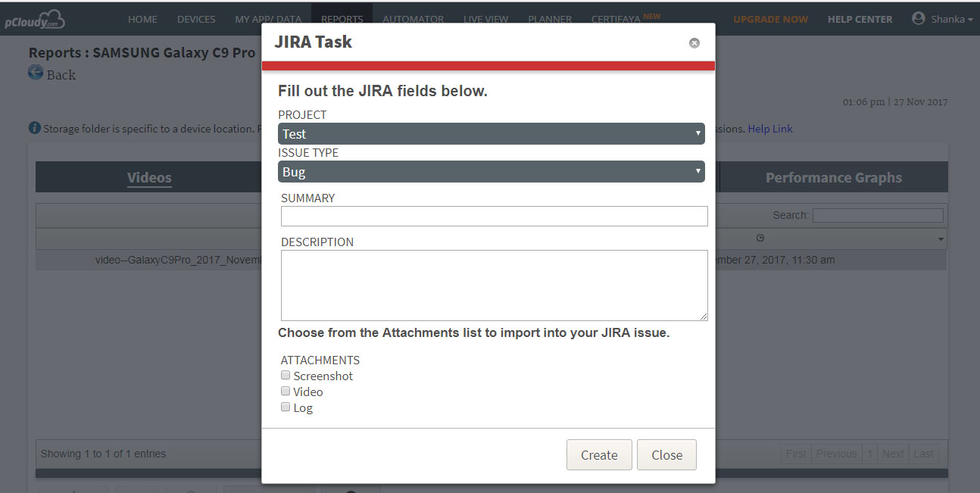980x493 pixels.
Task: Switch to the Performance Graphs tab
Action: pyautogui.click(x=834, y=177)
